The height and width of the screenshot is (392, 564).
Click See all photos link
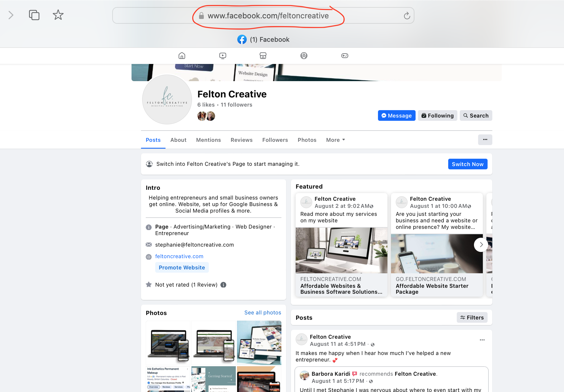[x=263, y=313]
